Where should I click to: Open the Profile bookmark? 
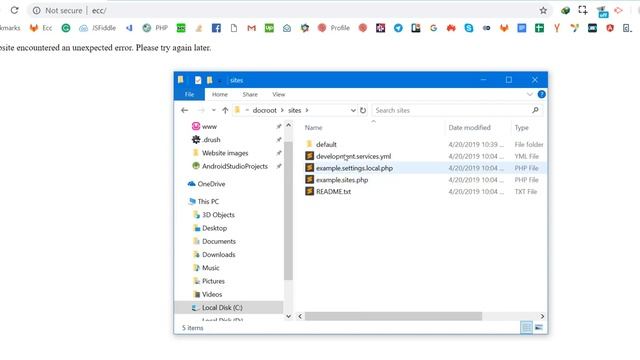tap(334, 28)
